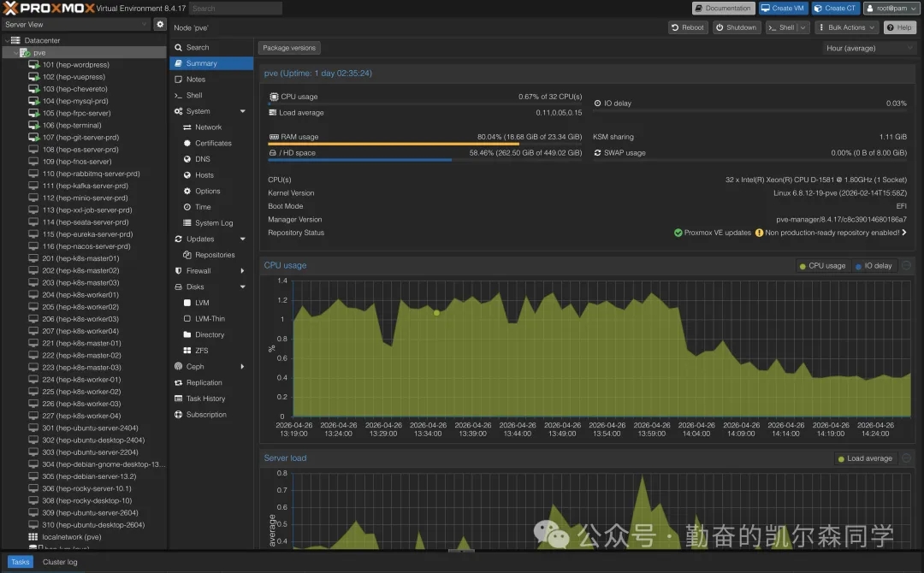Click the VM icon for 101 (hep-wordpress)
Viewport: 924px width, 573px height.
34,65
